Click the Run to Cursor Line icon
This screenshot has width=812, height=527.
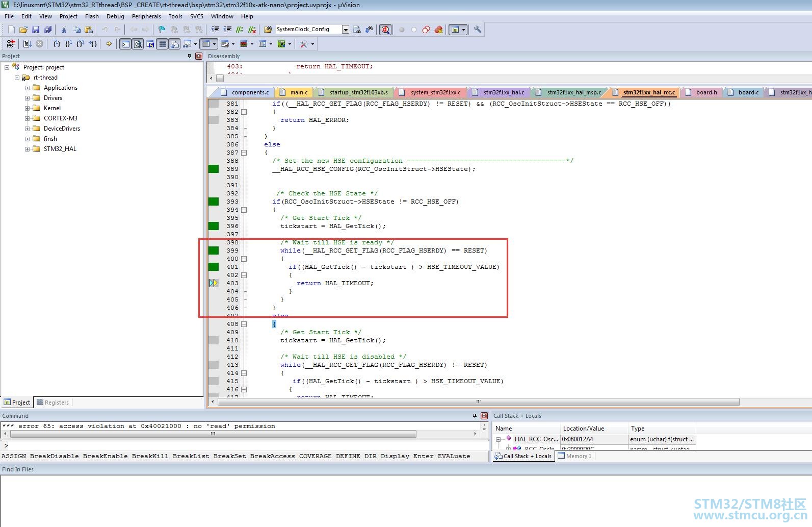[x=93, y=44]
